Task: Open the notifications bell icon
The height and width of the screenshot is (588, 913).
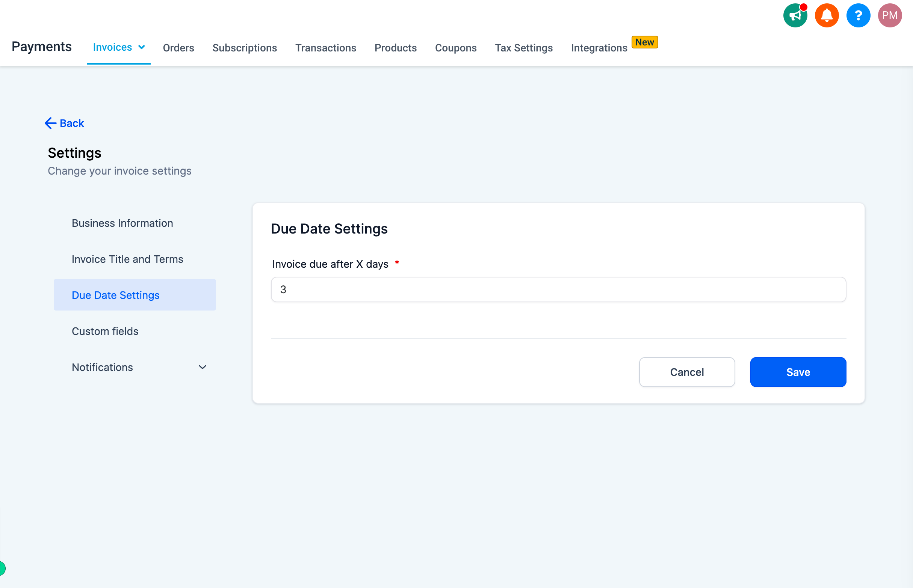Action: click(827, 16)
